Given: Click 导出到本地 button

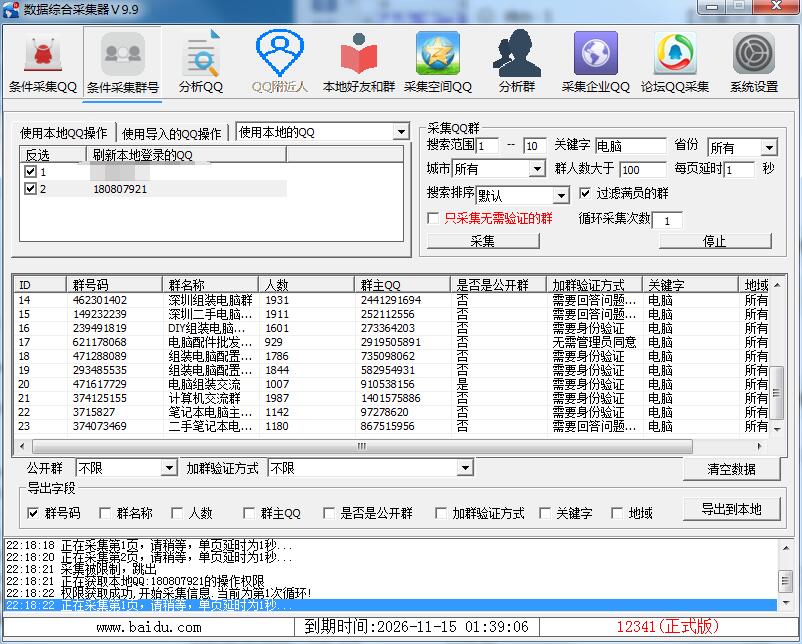Looking at the screenshot, I should [731, 509].
